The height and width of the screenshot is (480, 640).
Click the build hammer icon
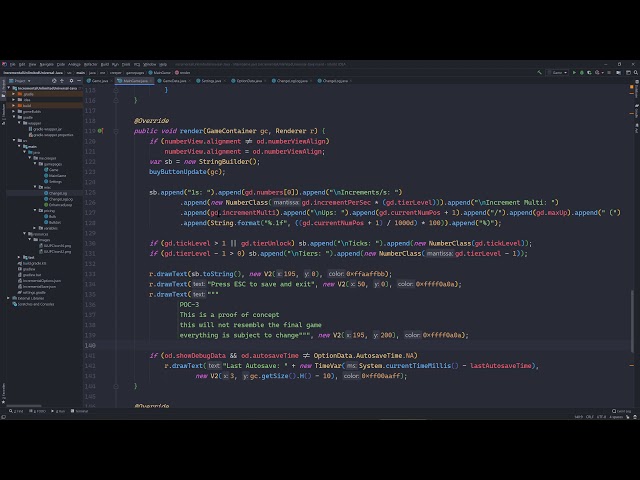click(540, 72)
